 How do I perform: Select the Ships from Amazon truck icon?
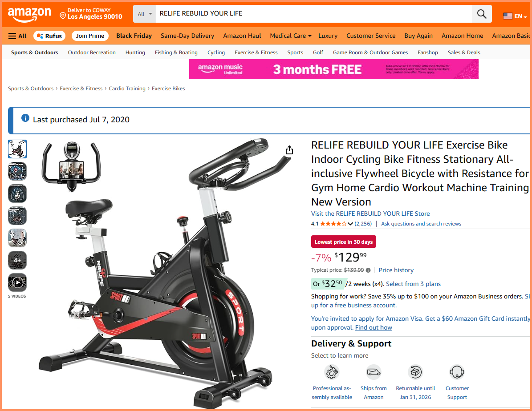(x=374, y=372)
